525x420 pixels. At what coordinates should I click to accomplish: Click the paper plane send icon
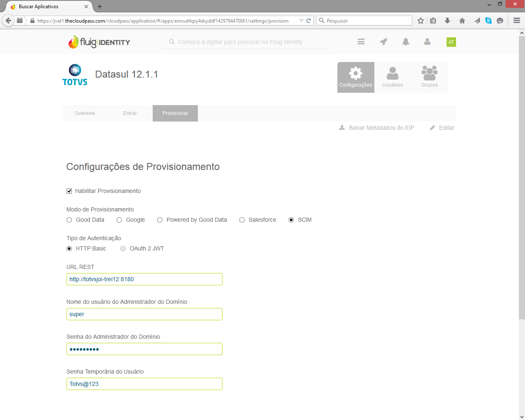pos(477,21)
